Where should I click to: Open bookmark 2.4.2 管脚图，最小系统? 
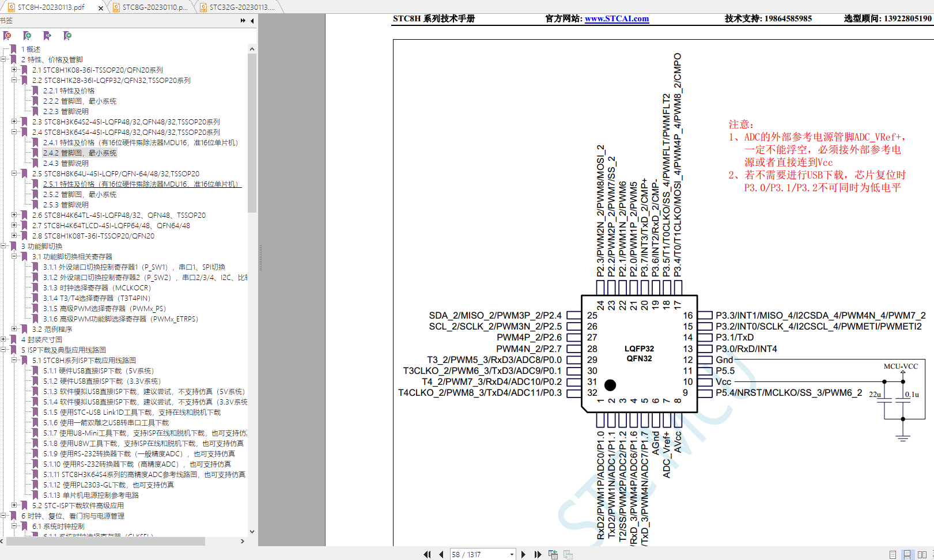(x=80, y=153)
